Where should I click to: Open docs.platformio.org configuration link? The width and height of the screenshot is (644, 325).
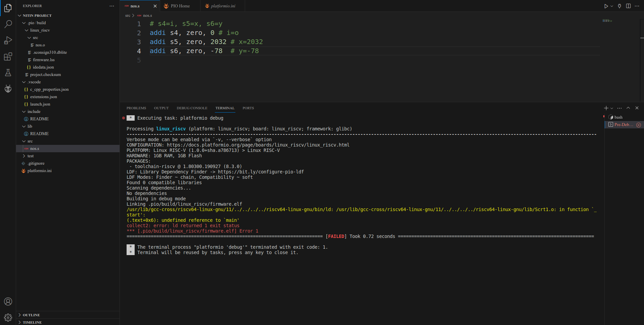click(258, 145)
